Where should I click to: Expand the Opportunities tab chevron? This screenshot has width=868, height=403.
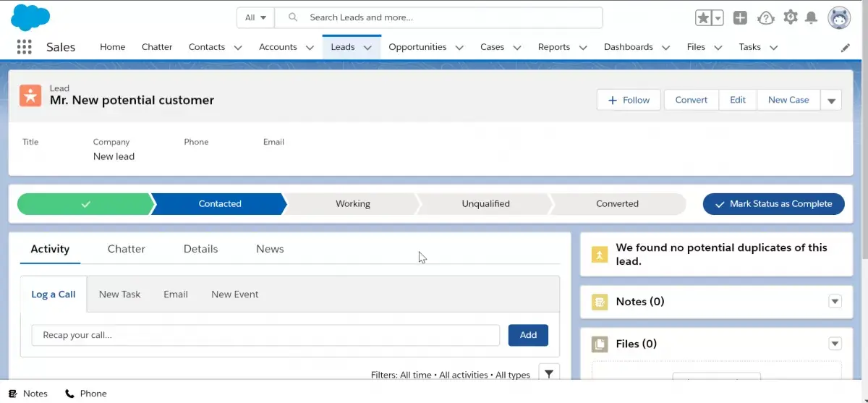tap(459, 48)
